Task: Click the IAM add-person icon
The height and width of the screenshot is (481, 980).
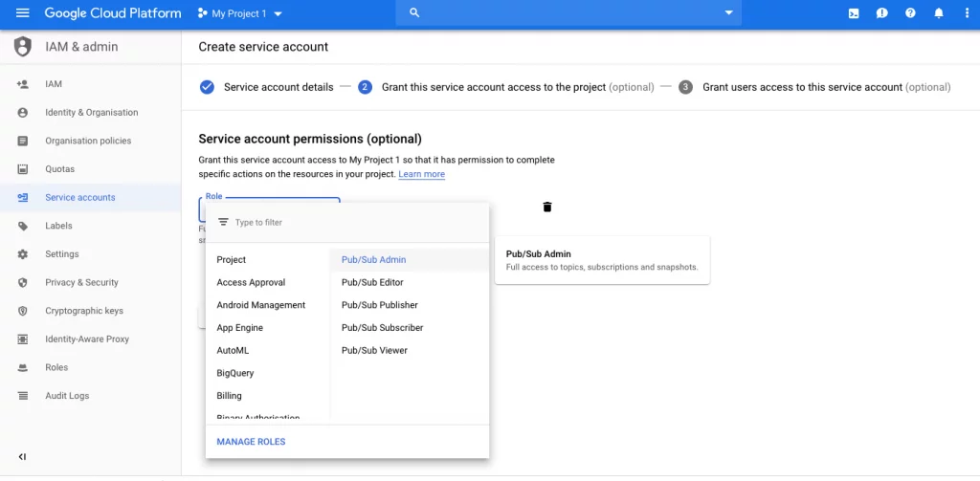Action: 23,84
